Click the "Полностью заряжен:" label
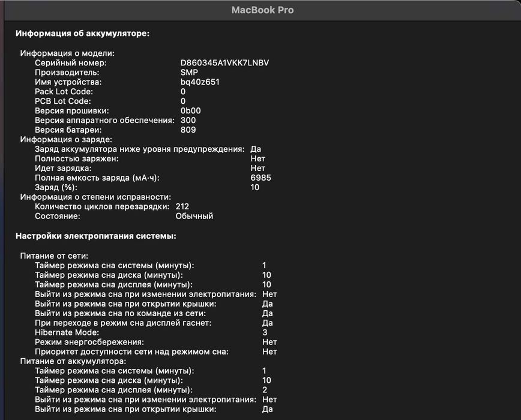Viewport: 521px width, 420px height. coord(76,159)
